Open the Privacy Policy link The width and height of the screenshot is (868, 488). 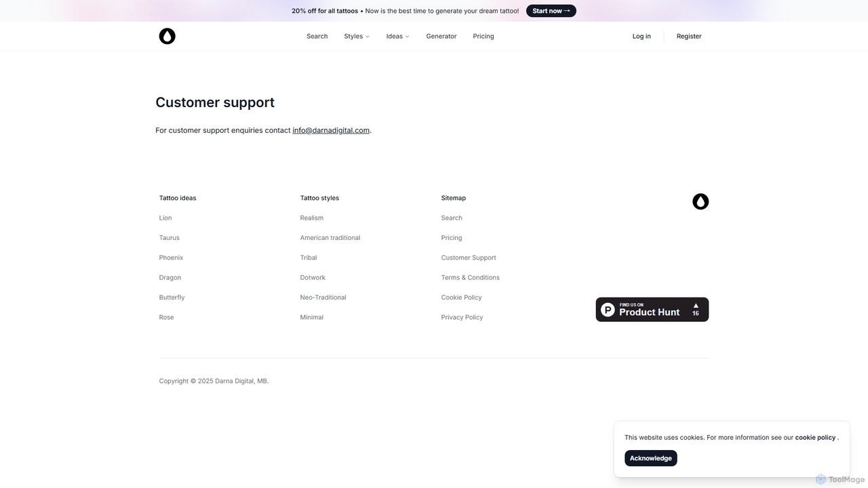(x=462, y=317)
